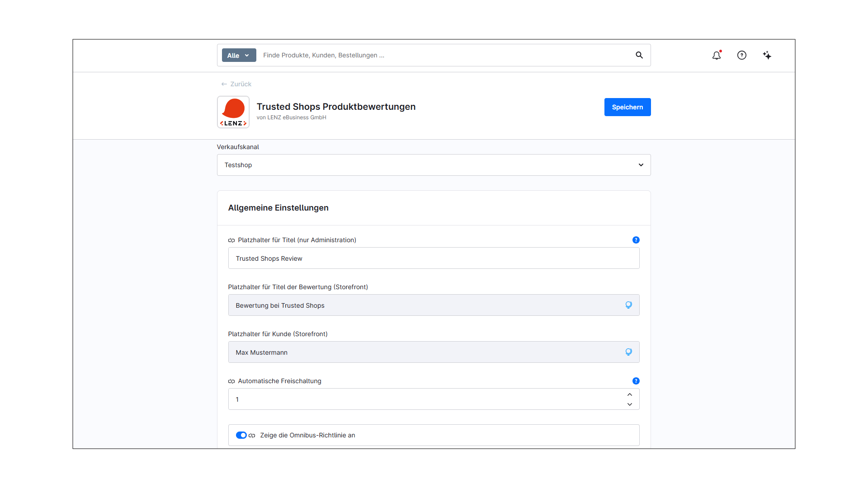Toggle Zeige die Omnibus-Richtlinie an switch

(241, 435)
